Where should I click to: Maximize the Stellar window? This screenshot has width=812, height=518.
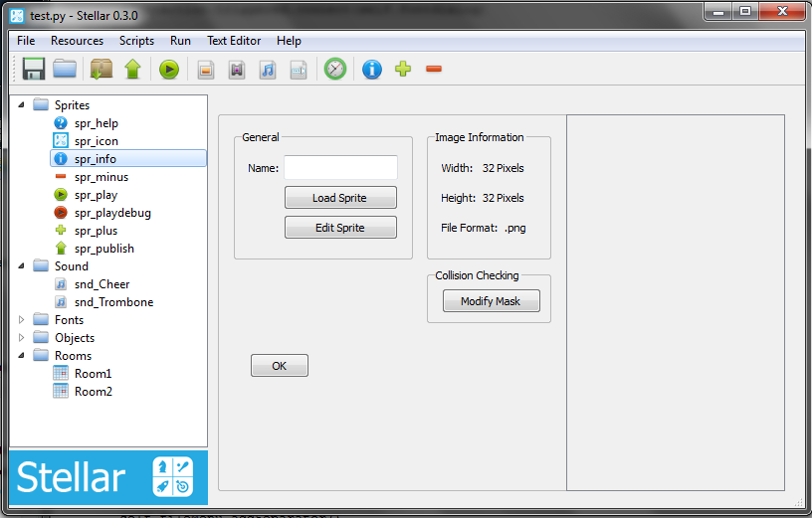[x=745, y=11]
